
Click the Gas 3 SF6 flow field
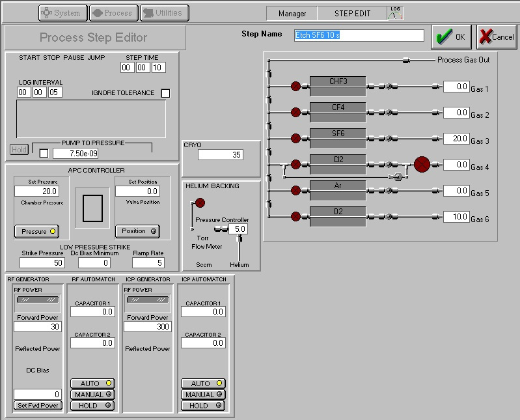point(456,139)
